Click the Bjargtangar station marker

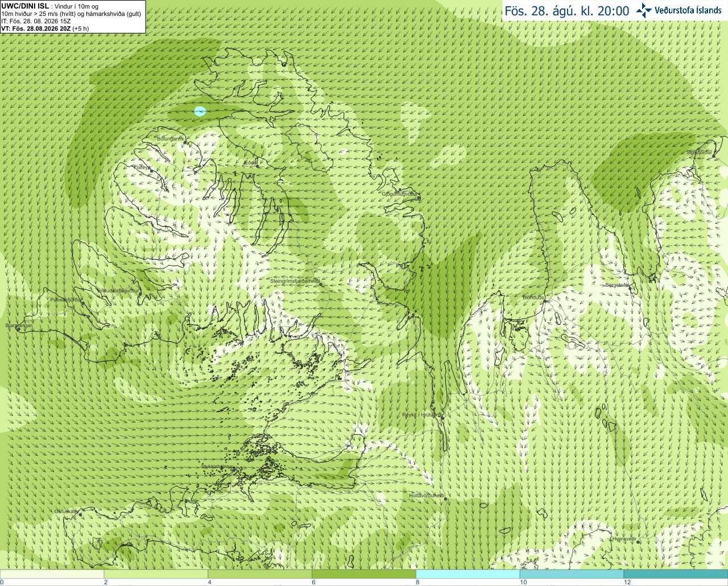(x=18, y=329)
